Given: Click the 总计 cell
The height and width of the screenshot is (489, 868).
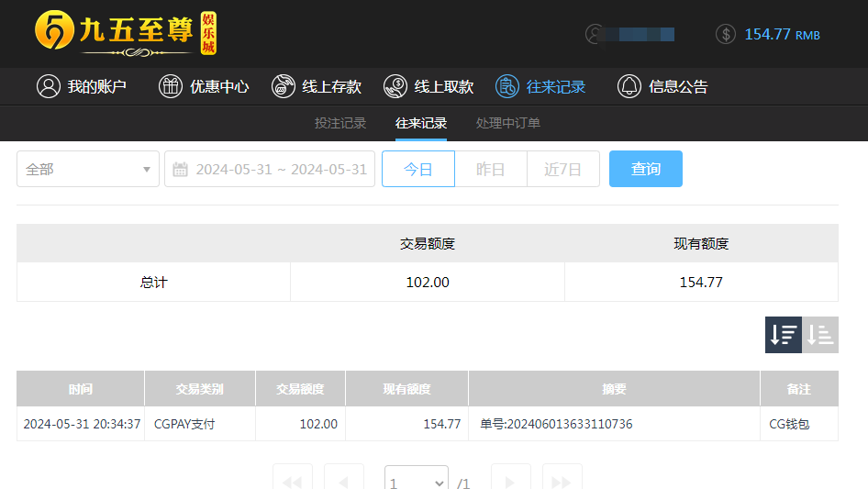Looking at the screenshot, I should click(x=153, y=283).
